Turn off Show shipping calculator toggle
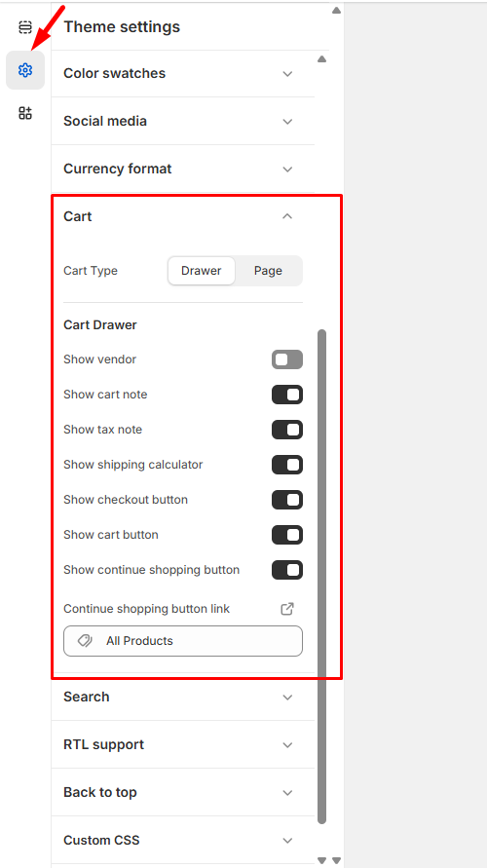The width and height of the screenshot is (487, 868). point(287,465)
